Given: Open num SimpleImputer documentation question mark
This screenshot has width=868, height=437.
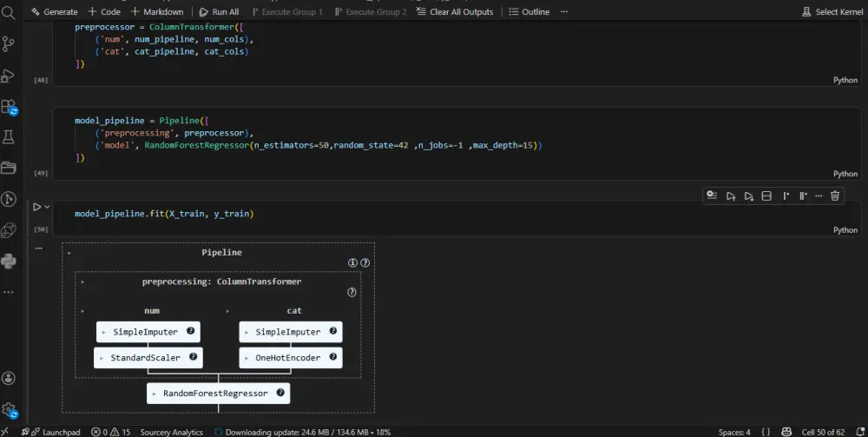Looking at the screenshot, I should (x=190, y=331).
